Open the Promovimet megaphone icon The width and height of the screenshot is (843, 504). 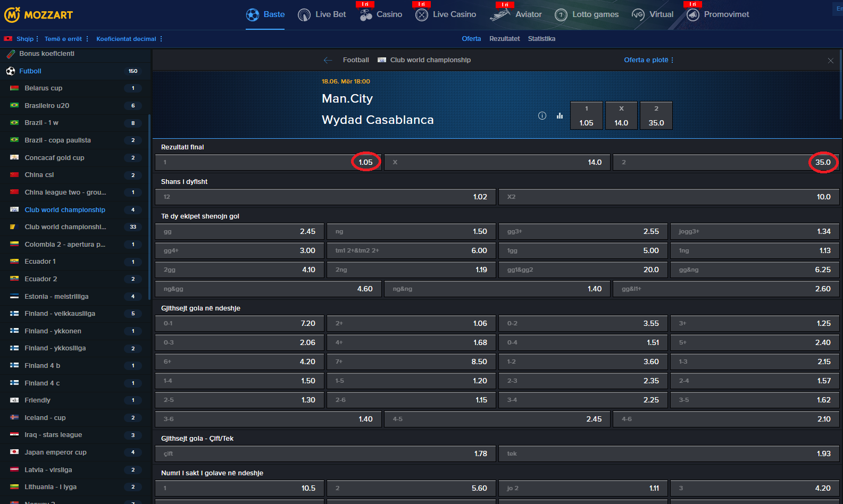click(x=692, y=15)
